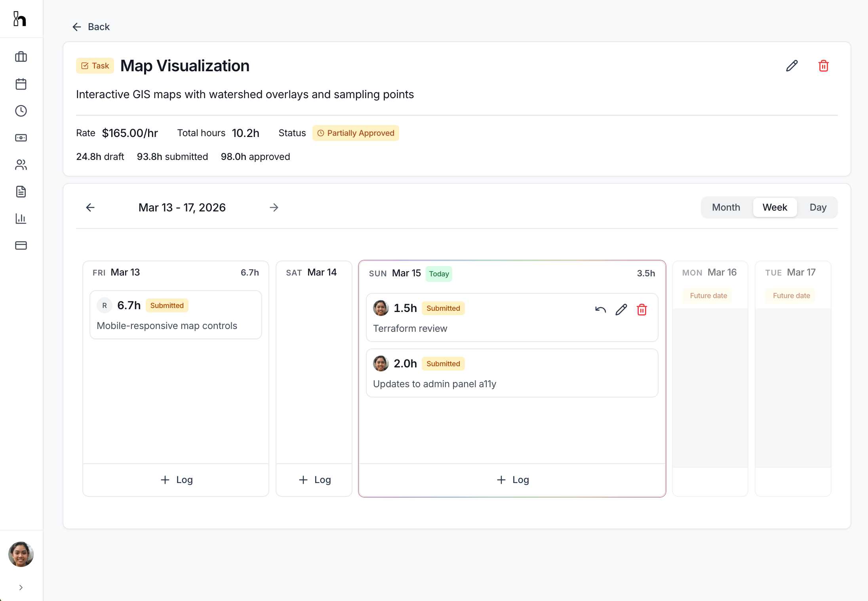Edit the Terraform review time entry
The width and height of the screenshot is (868, 601).
pos(621,310)
